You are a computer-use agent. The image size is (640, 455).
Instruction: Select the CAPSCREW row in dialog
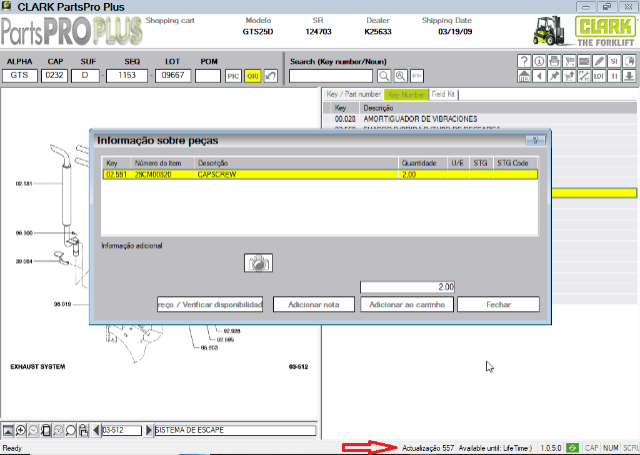pos(320,174)
